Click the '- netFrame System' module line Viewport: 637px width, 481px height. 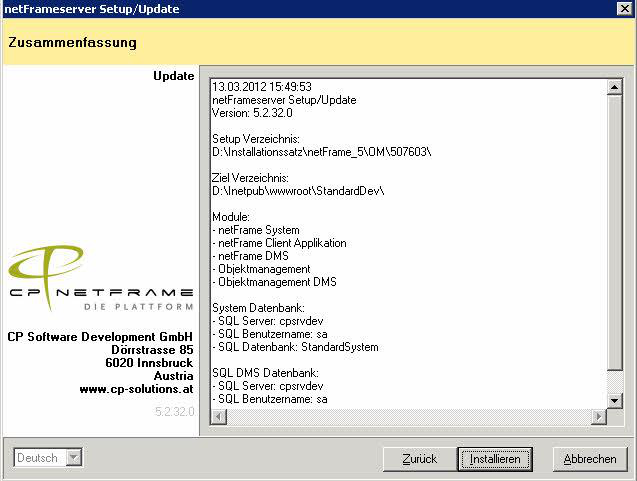(x=256, y=230)
